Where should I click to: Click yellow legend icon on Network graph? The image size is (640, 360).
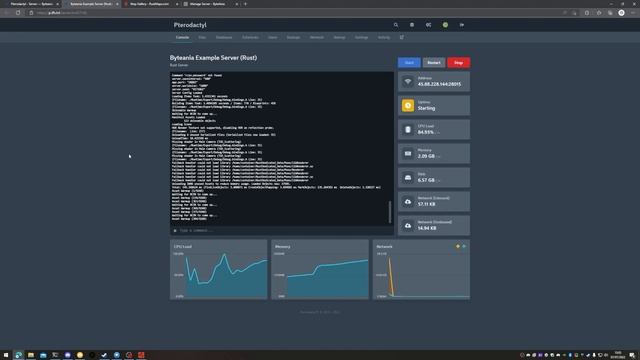458,247
